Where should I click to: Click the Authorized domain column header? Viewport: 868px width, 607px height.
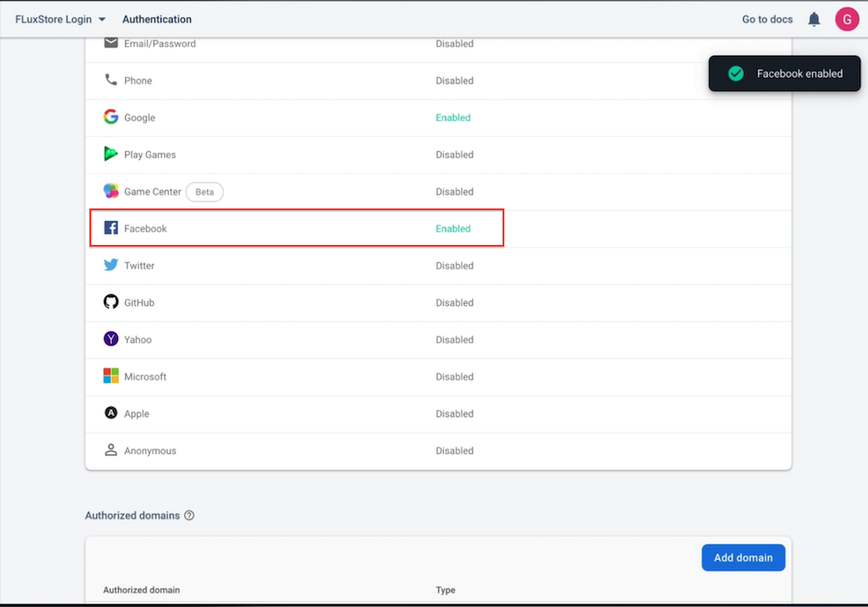tap(141, 590)
